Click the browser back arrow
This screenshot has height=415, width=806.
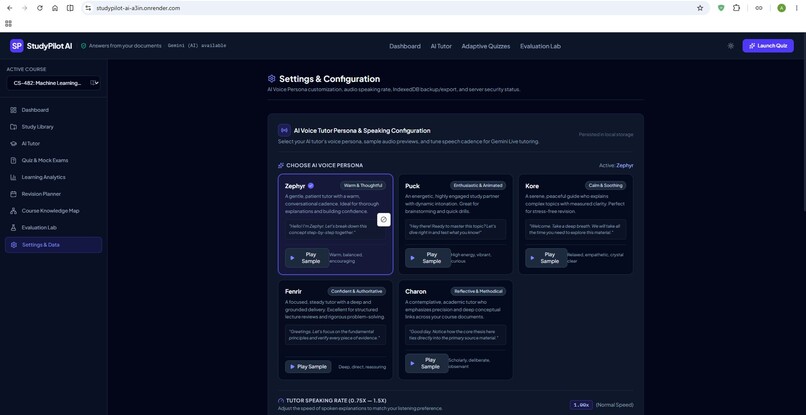(x=9, y=8)
